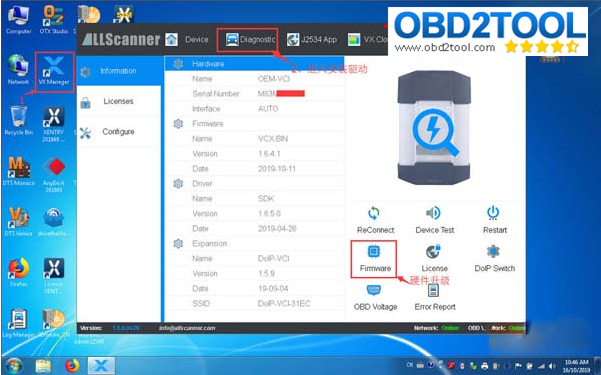The height and width of the screenshot is (375, 601).
Task: Select Licenses in the sidebar
Action: [119, 102]
